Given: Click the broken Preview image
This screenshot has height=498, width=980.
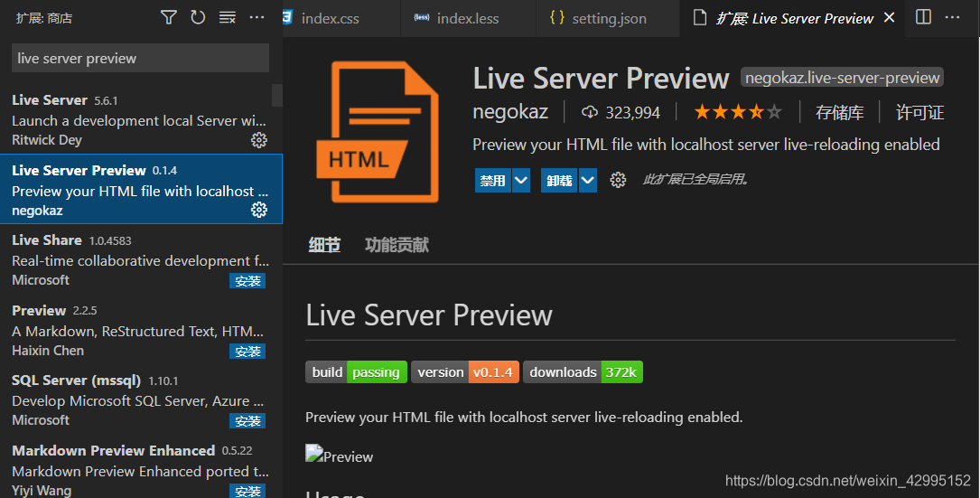Looking at the screenshot, I should pyautogui.click(x=339, y=456).
